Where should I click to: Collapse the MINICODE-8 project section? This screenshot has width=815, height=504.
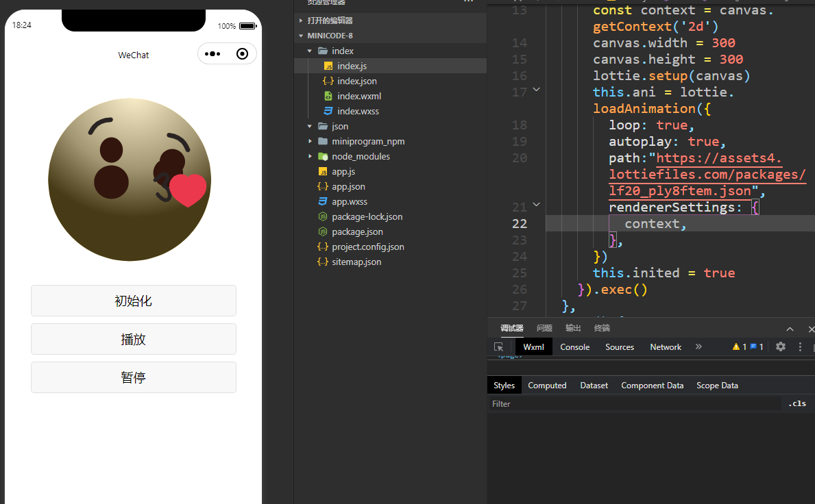(301, 36)
